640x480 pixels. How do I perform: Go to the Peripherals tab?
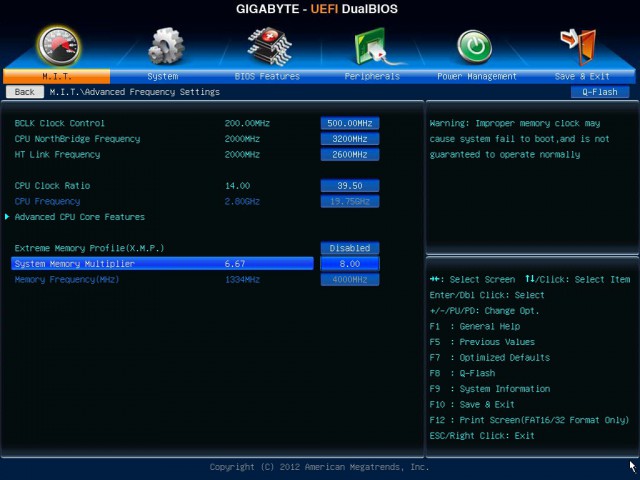coord(372,76)
